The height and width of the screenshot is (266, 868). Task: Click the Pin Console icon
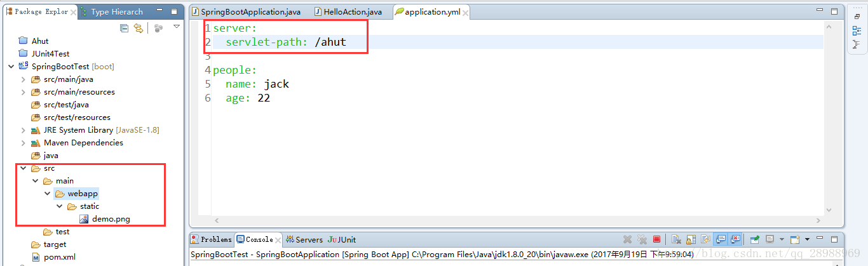tap(754, 239)
